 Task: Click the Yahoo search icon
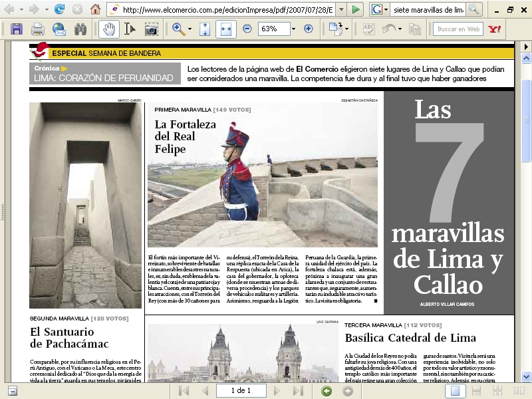click(495, 29)
